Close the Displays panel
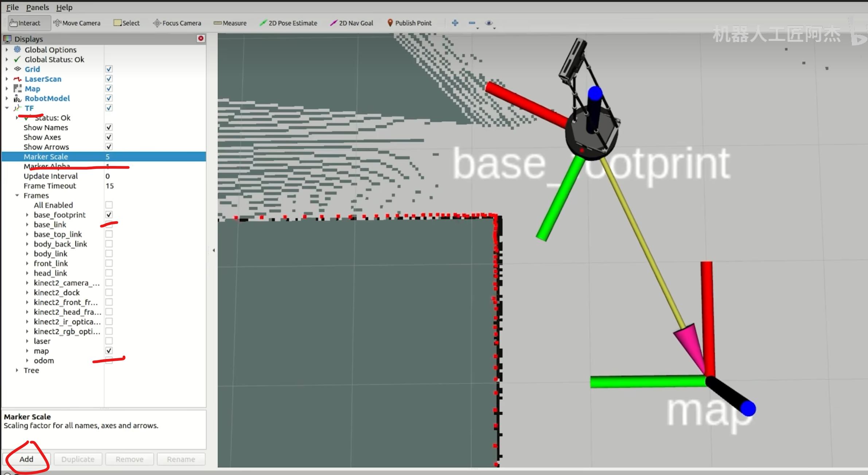Image resolution: width=868 pixels, height=475 pixels. [201, 38]
